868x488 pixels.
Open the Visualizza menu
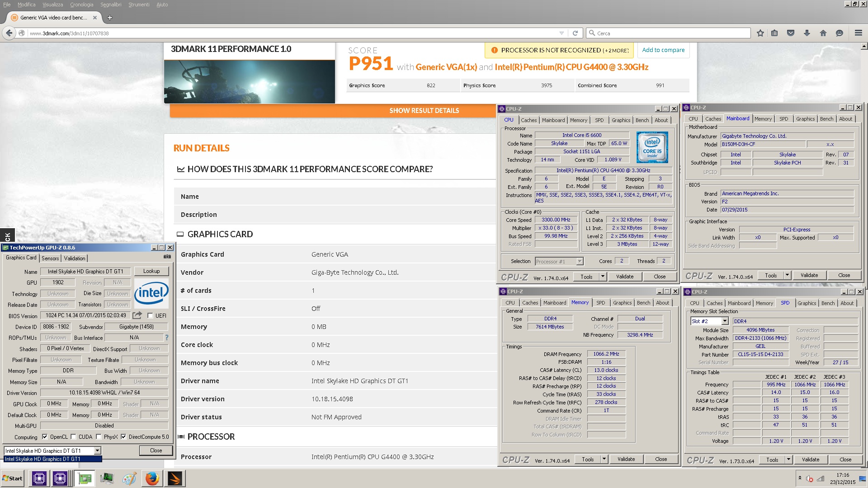click(52, 5)
